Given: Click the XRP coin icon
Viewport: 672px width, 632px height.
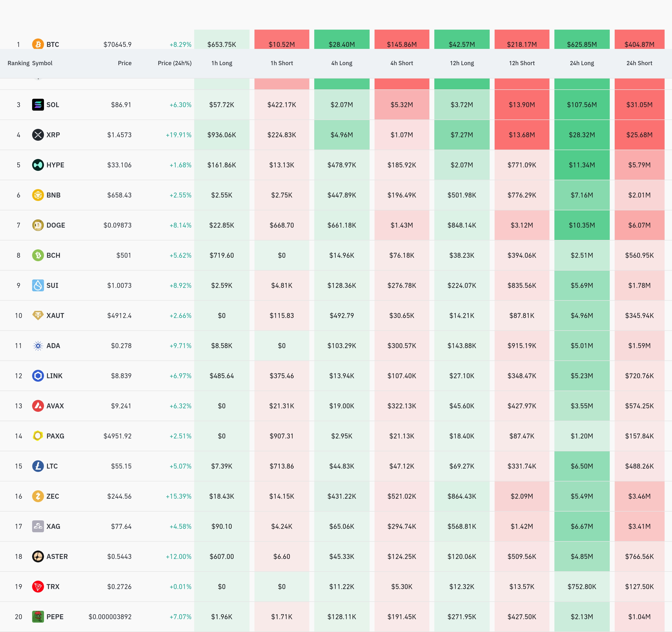Looking at the screenshot, I should coord(38,135).
